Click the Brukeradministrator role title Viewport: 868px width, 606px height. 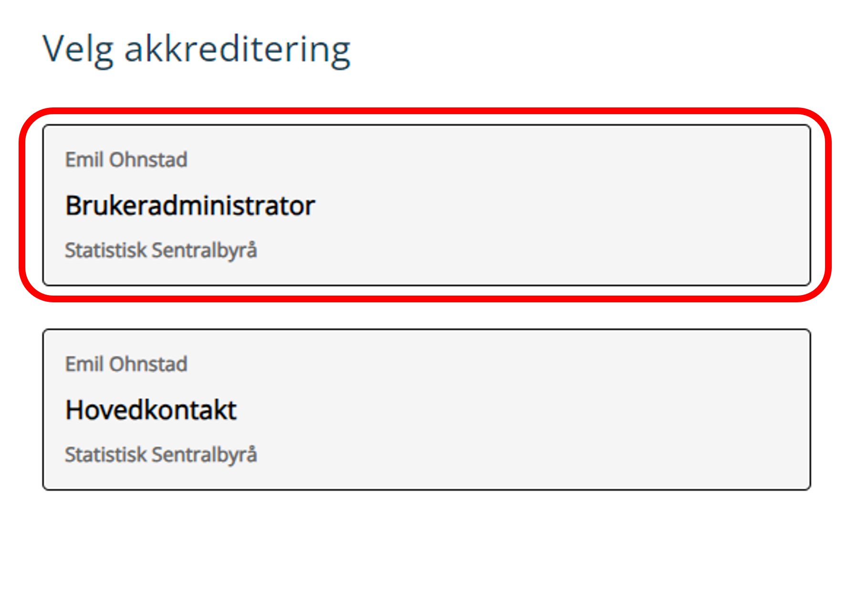click(190, 206)
